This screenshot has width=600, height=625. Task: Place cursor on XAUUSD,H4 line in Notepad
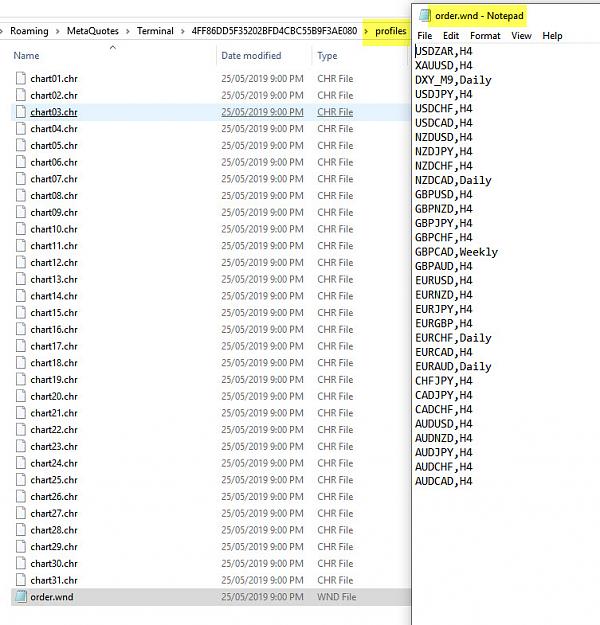443,66
